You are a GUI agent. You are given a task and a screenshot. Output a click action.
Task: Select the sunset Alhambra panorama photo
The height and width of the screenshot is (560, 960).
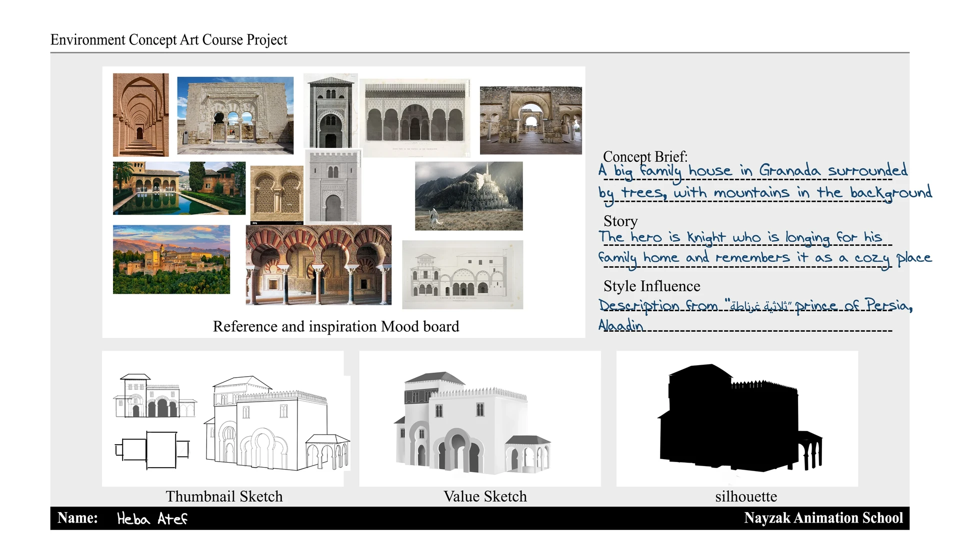(x=171, y=259)
